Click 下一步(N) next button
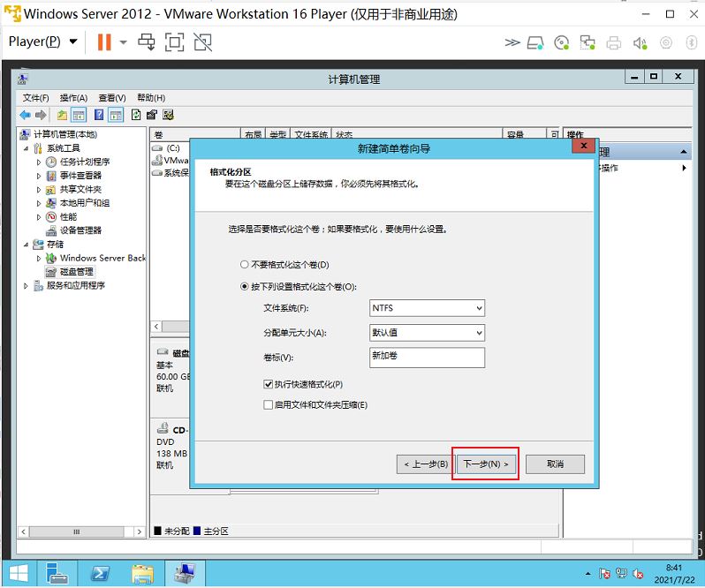705x588 pixels. tap(486, 464)
